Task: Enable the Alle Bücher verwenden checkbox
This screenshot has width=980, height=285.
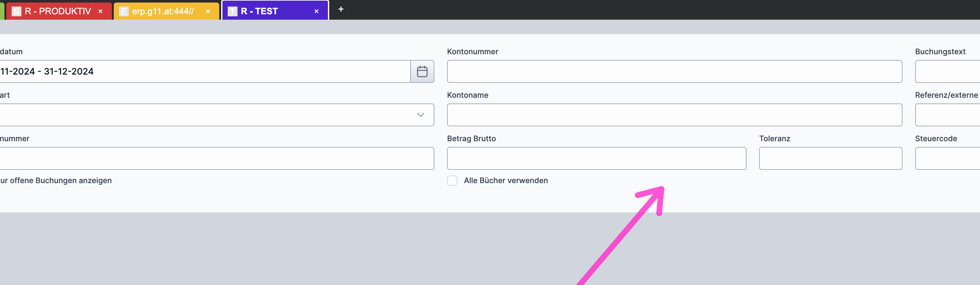Action: pos(452,181)
